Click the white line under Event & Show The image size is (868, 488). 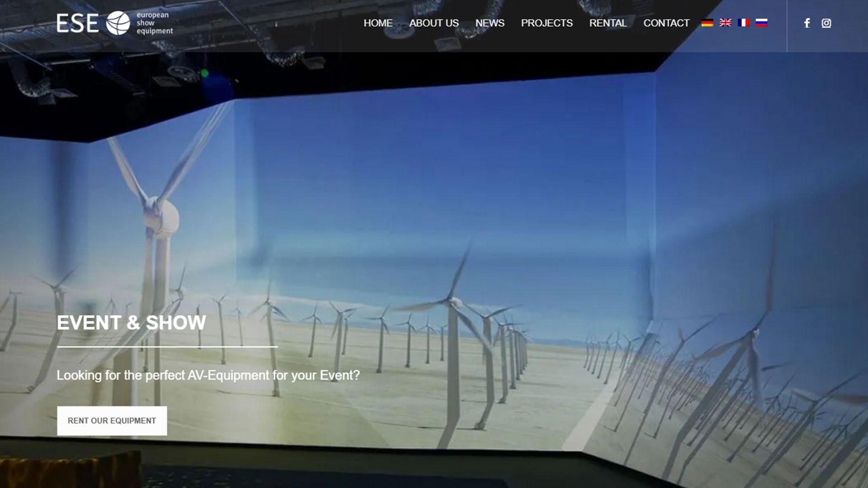(x=167, y=347)
